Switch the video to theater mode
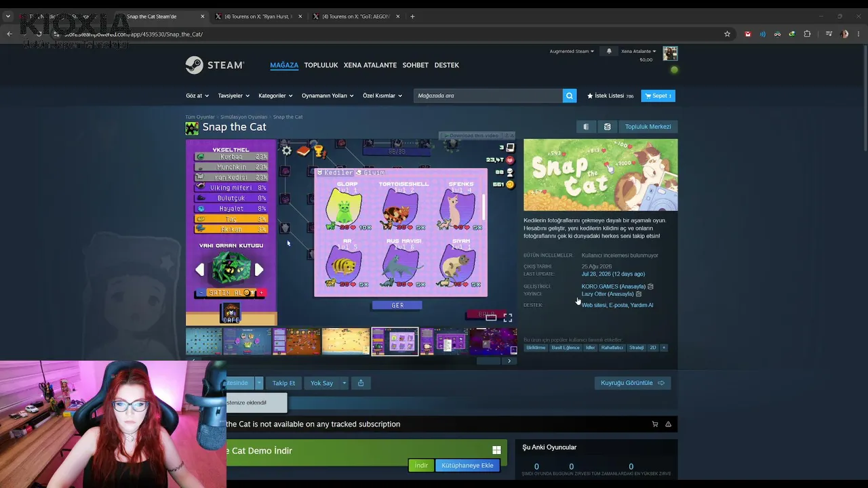The height and width of the screenshot is (488, 868). click(x=491, y=317)
